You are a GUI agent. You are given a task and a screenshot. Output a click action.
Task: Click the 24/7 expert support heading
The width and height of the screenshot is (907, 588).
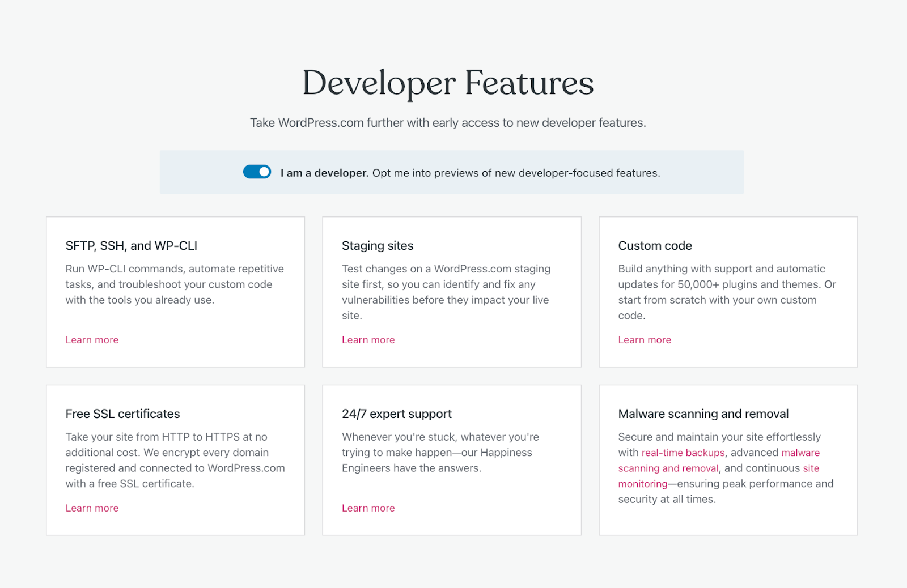click(396, 414)
